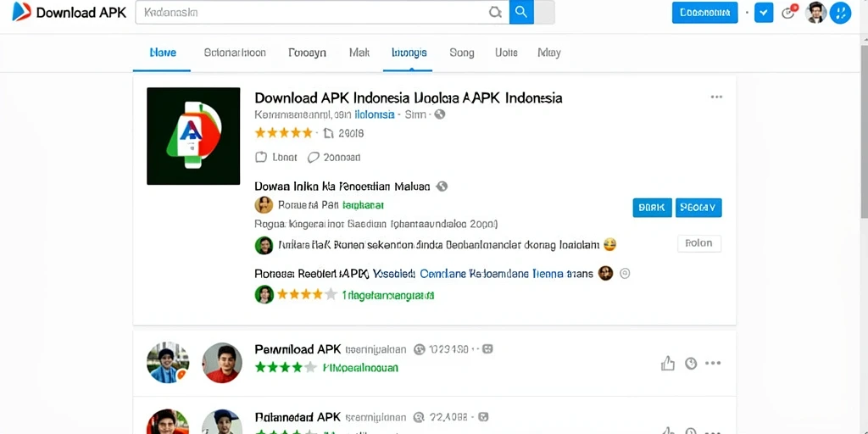Click the grey magnifier icon in search box

[495, 12]
